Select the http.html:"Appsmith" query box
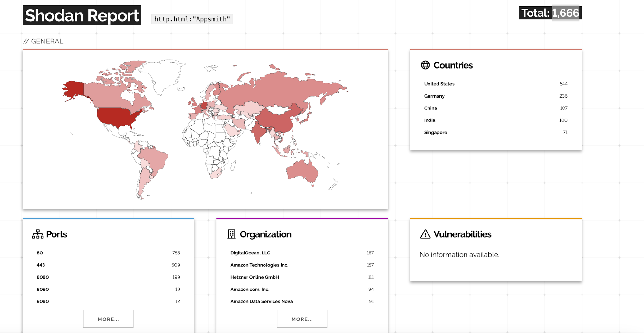 click(x=192, y=19)
